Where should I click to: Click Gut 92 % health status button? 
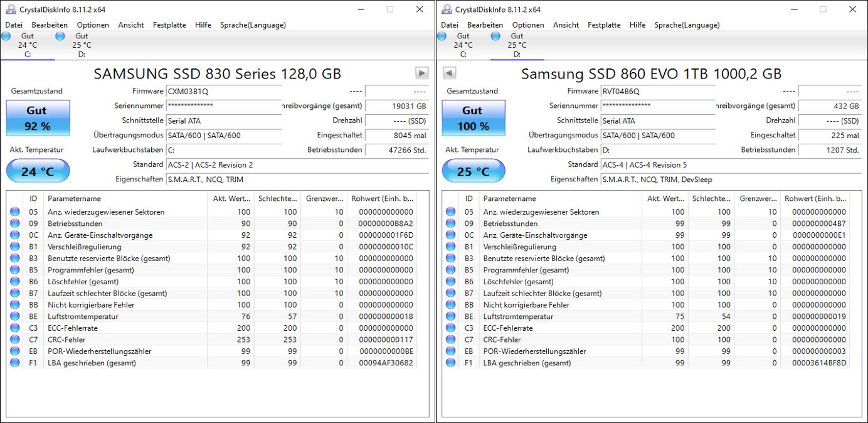pos(38,118)
